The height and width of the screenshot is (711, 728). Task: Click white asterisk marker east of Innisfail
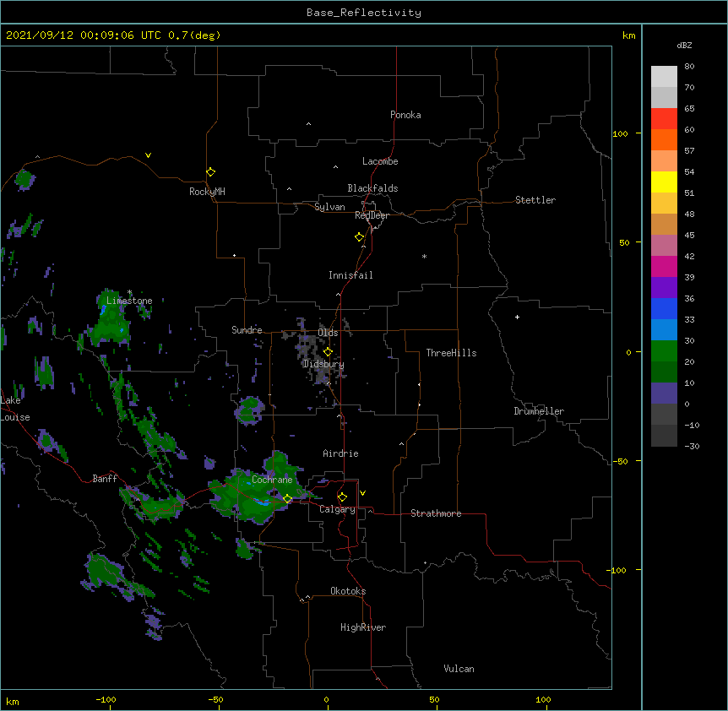pyautogui.click(x=424, y=256)
